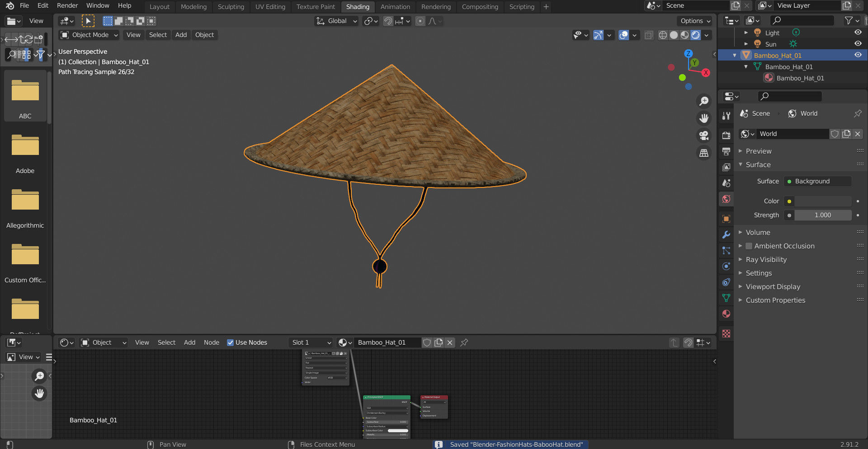Image resolution: width=868 pixels, height=449 pixels.
Task: Hide the Sun object with its eye icon
Action: (858, 44)
